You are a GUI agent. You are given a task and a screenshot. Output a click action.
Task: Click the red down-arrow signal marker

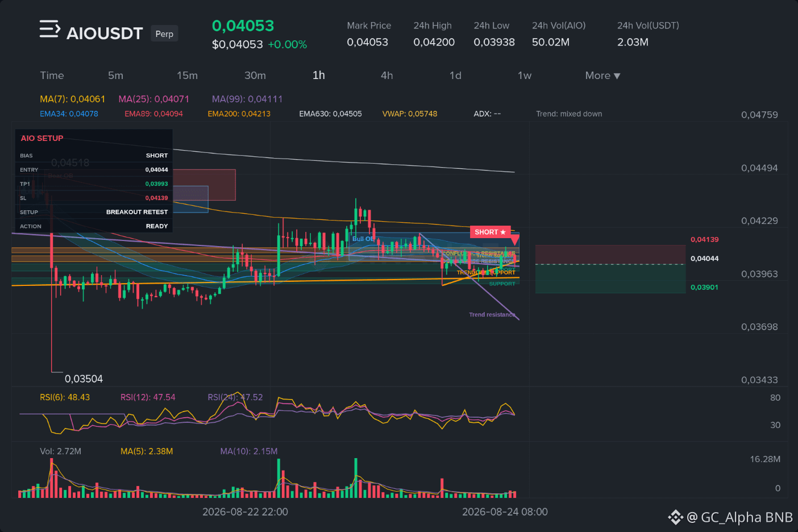point(514,240)
